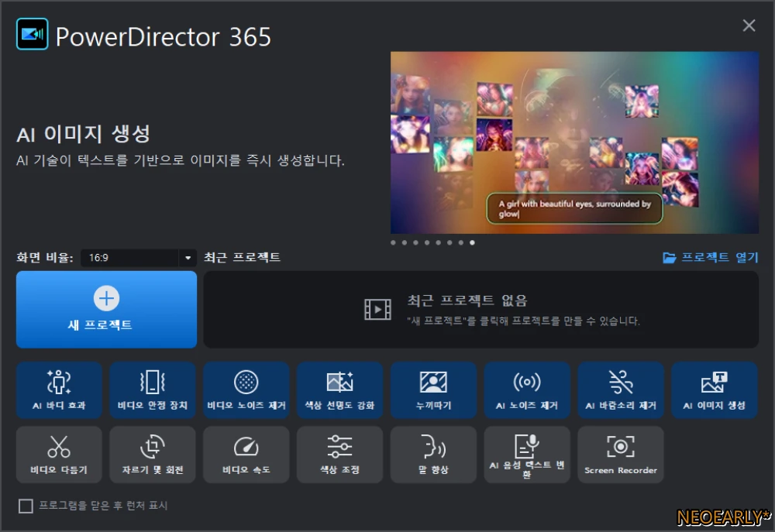Open AI 이미지 생성 tool tile
The width and height of the screenshot is (775, 532).
point(715,390)
